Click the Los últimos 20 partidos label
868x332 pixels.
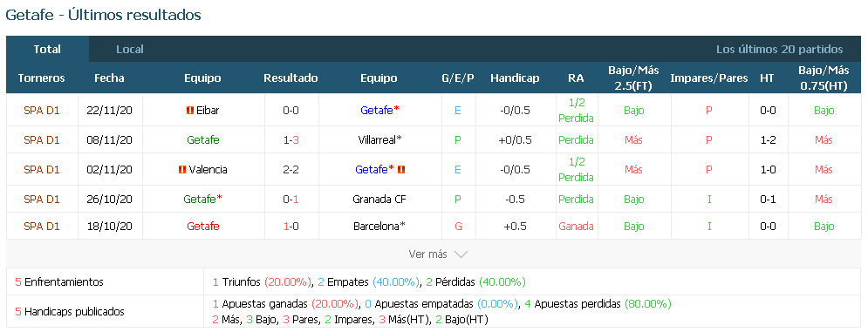[x=779, y=50]
